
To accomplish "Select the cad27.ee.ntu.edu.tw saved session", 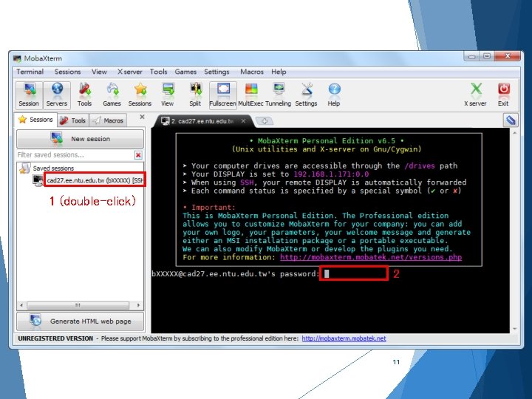I will point(95,180).
